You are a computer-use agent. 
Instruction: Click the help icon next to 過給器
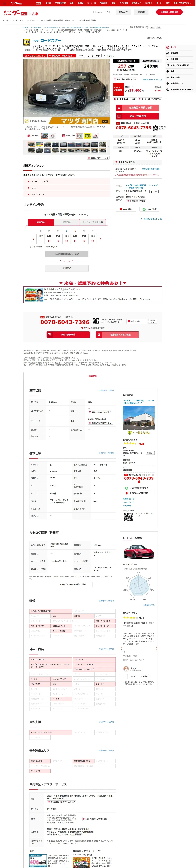(x=81, y=494)
